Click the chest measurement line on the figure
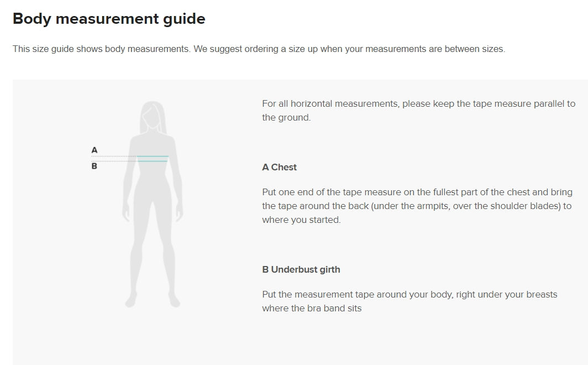This screenshot has width=588, height=365. point(153,156)
